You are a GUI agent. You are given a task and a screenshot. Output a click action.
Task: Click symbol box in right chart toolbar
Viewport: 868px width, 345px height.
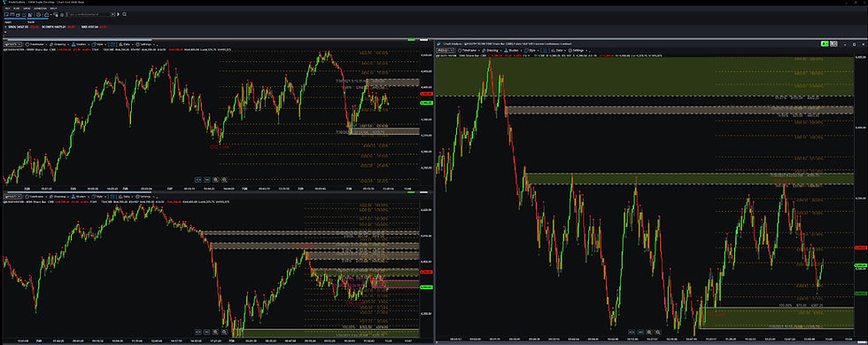tap(445, 51)
